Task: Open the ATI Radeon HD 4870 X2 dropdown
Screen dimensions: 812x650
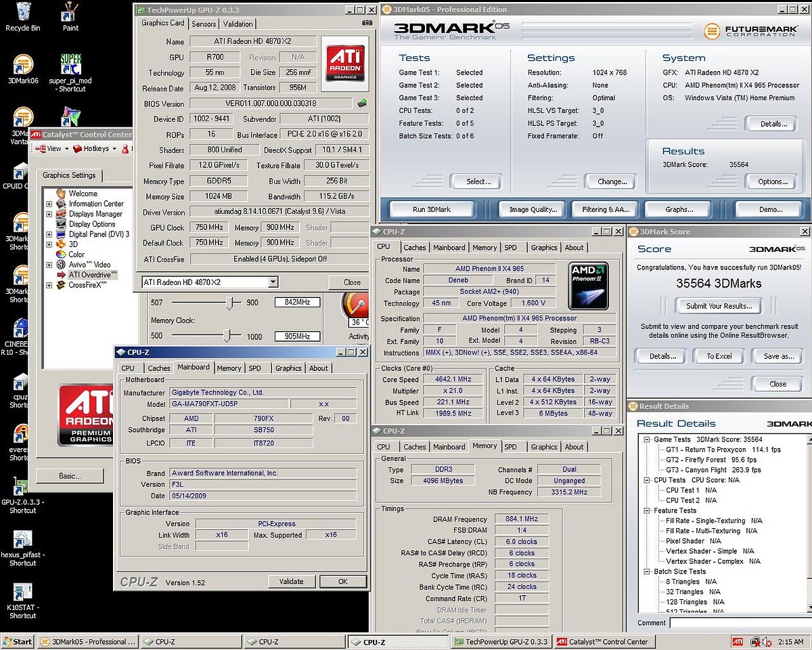Action: [273, 282]
